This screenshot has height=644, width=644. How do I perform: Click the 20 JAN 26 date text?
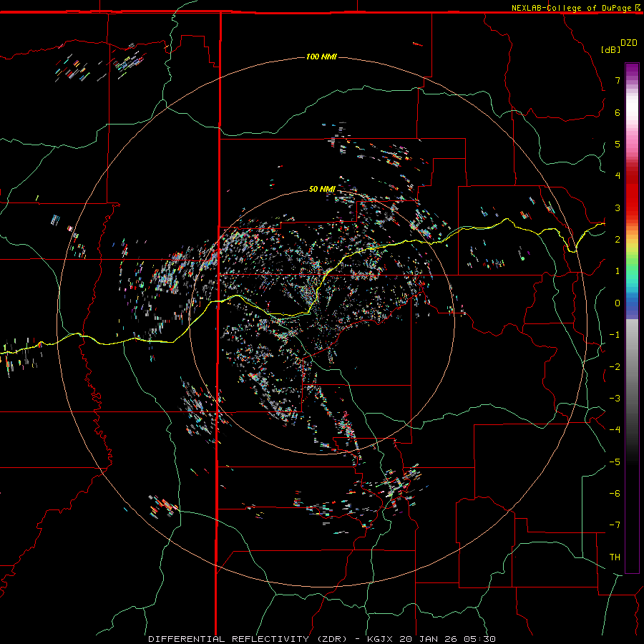[x=429, y=639]
